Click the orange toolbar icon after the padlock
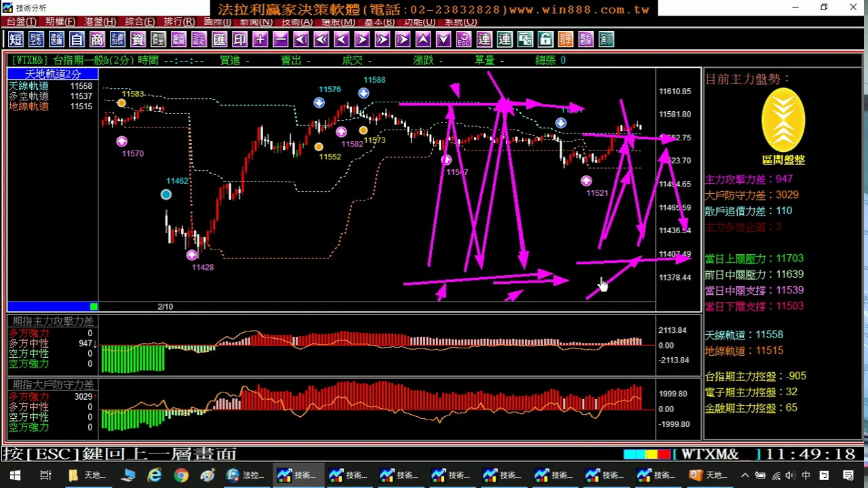Viewport: 868px width, 488px height. (x=565, y=39)
